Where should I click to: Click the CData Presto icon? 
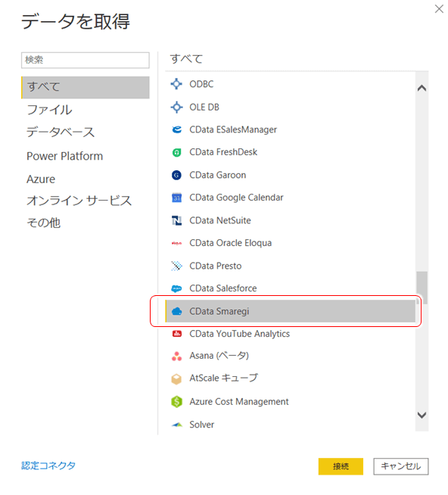point(176,266)
